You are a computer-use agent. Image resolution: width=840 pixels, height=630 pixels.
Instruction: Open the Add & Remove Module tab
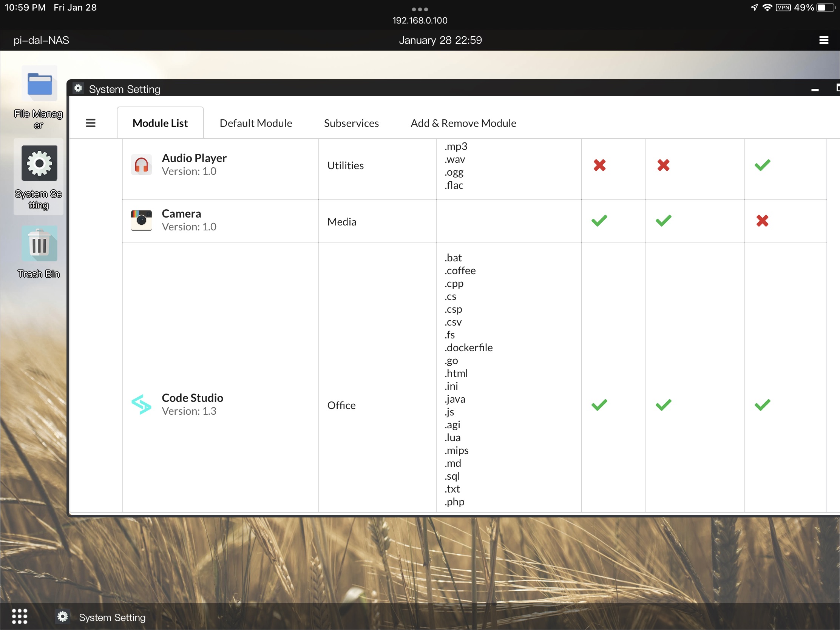(463, 123)
